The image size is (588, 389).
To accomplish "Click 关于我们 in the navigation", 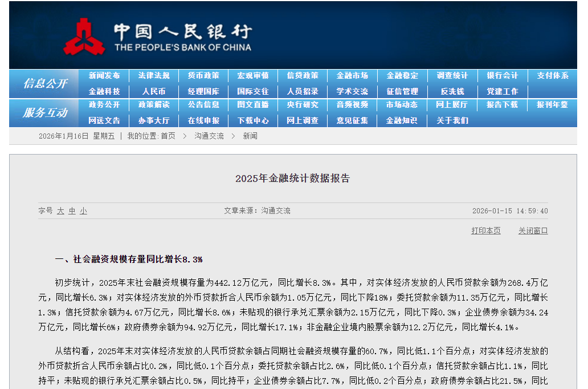I will point(452,120).
